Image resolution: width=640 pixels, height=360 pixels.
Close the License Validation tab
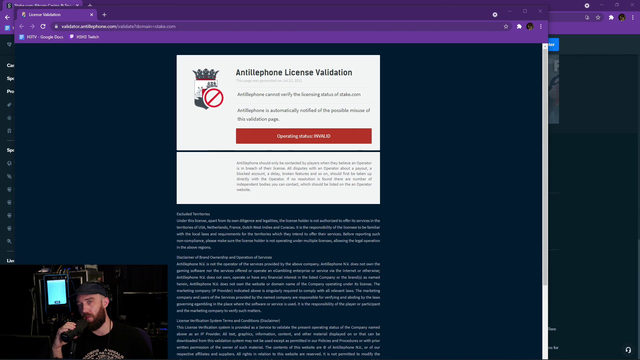click(91, 15)
